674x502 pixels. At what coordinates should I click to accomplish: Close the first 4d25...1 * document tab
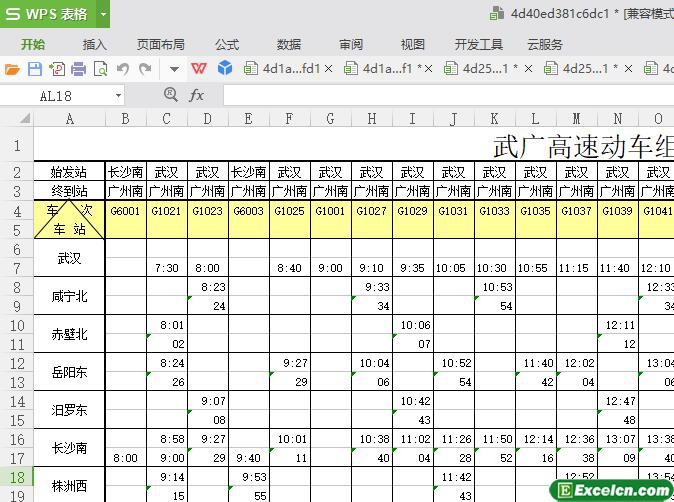529,69
